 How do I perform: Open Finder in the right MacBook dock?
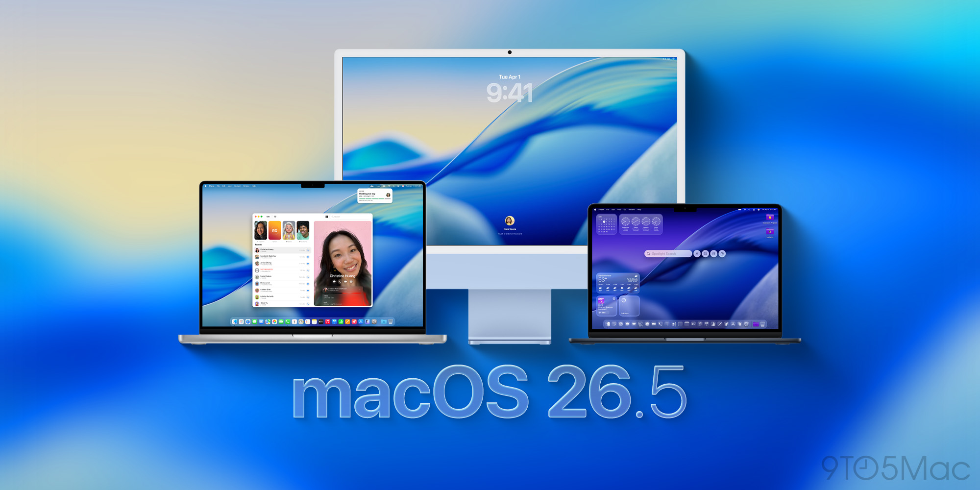point(608,324)
